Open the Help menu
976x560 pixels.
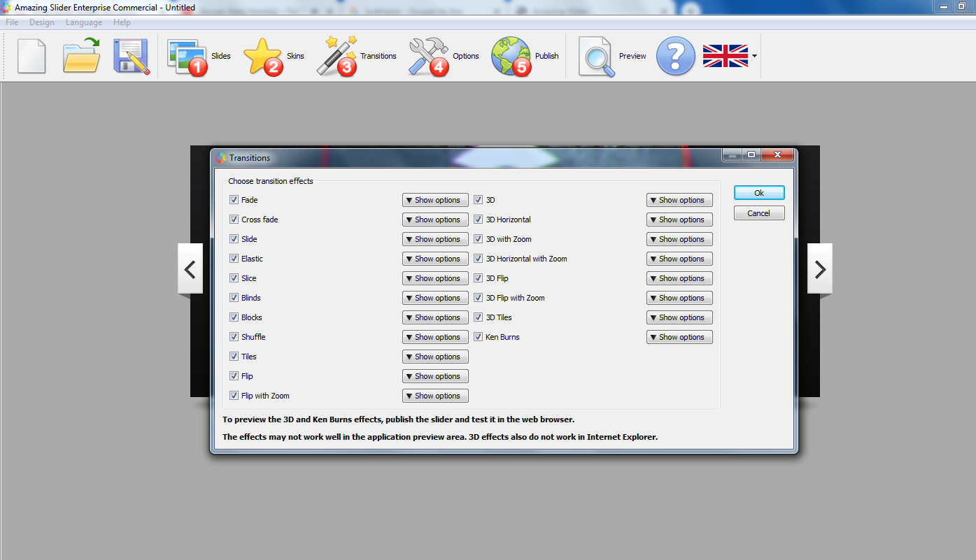[x=122, y=22]
